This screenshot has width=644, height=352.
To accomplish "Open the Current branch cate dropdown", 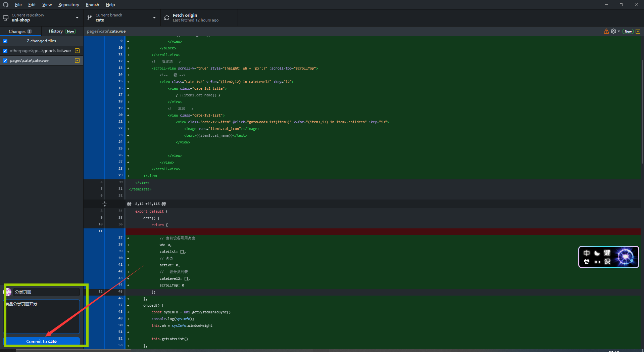I will pyautogui.click(x=122, y=18).
